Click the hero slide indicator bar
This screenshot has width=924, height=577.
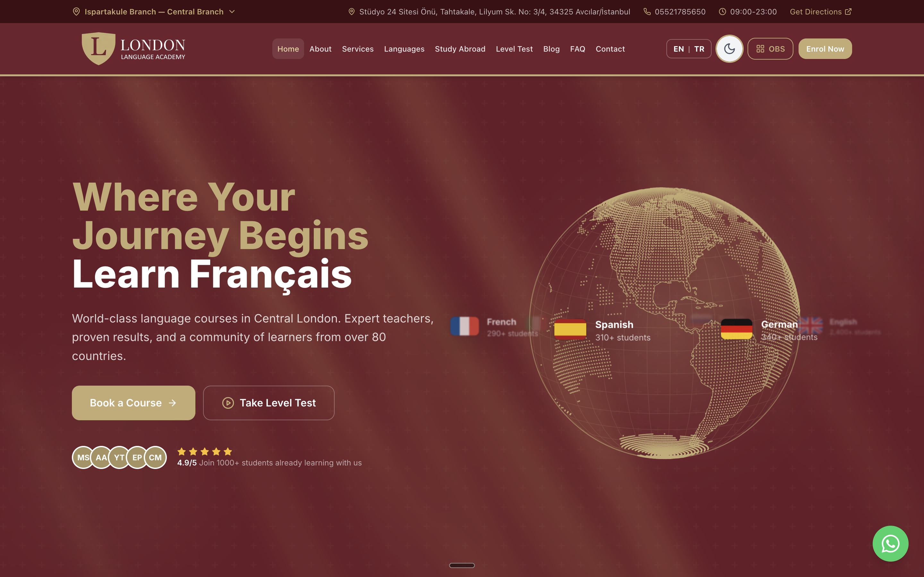click(x=462, y=565)
